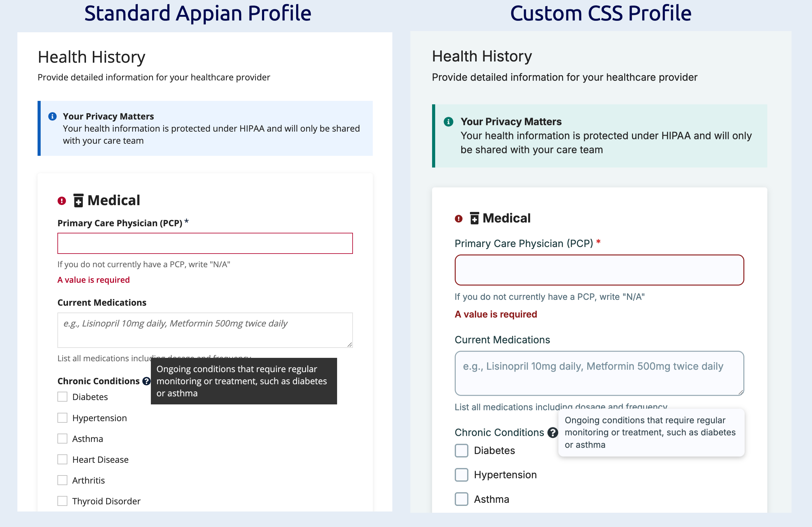Check Asthma in Custom CSS Profile
This screenshot has height=527, width=812.
coord(461,499)
